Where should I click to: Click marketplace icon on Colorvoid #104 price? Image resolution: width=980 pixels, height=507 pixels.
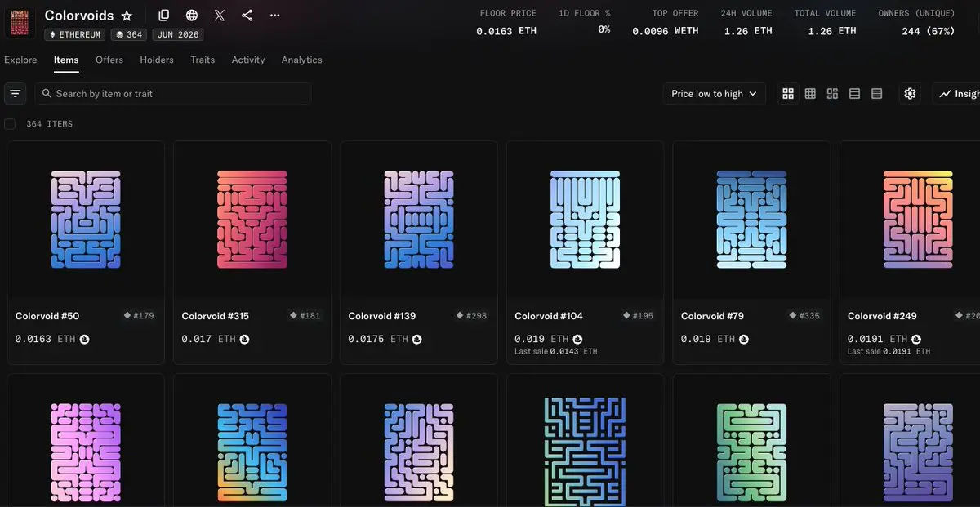[x=577, y=339]
